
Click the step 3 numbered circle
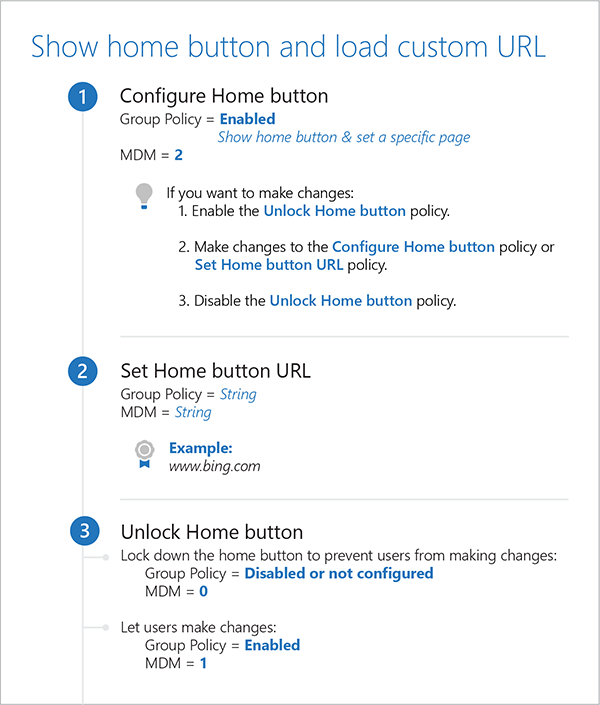coord(83,532)
